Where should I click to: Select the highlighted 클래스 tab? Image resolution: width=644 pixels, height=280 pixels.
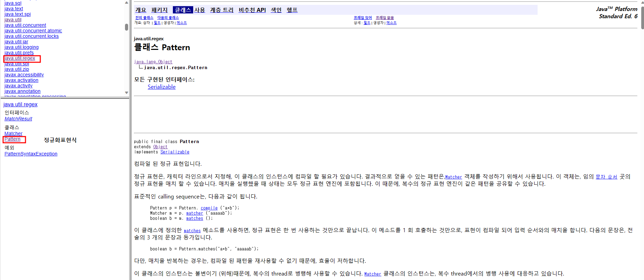(183, 10)
